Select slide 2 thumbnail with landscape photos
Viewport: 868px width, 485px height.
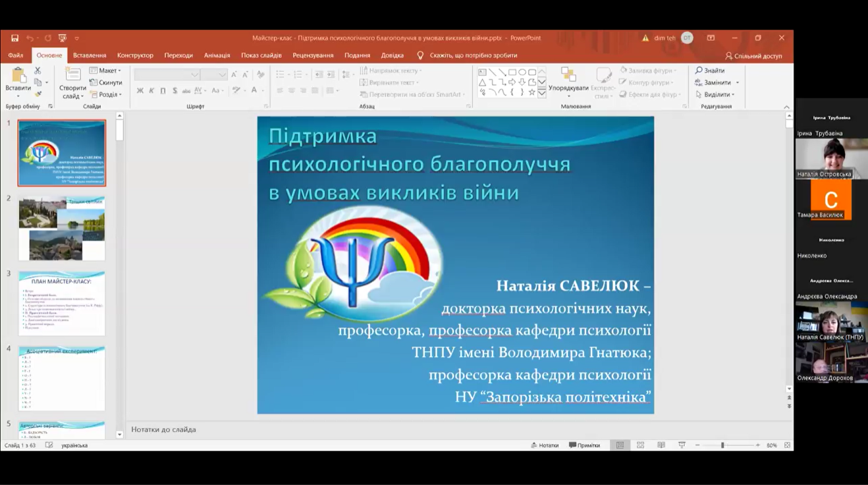(62, 228)
